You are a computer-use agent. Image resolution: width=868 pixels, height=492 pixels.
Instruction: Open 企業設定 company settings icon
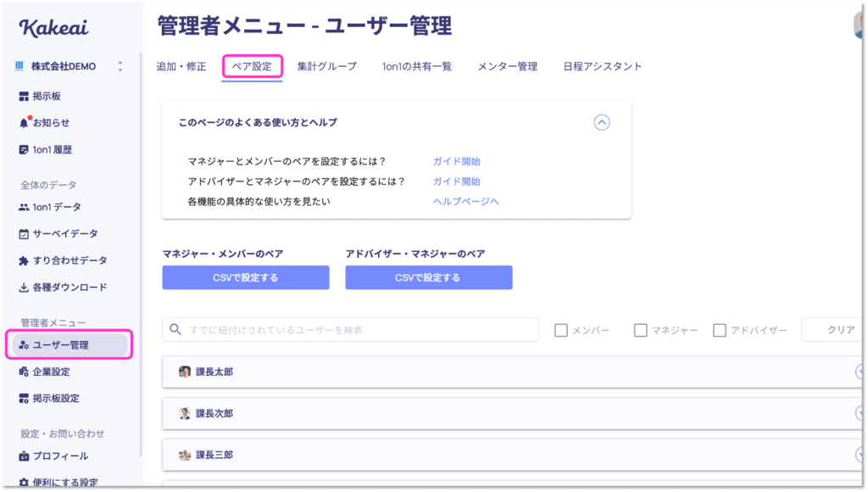[24, 372]
